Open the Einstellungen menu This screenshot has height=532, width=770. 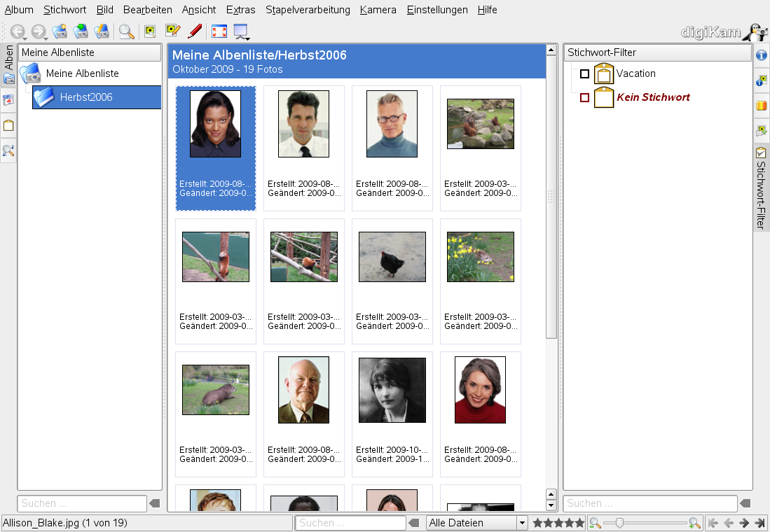point(437,10)
